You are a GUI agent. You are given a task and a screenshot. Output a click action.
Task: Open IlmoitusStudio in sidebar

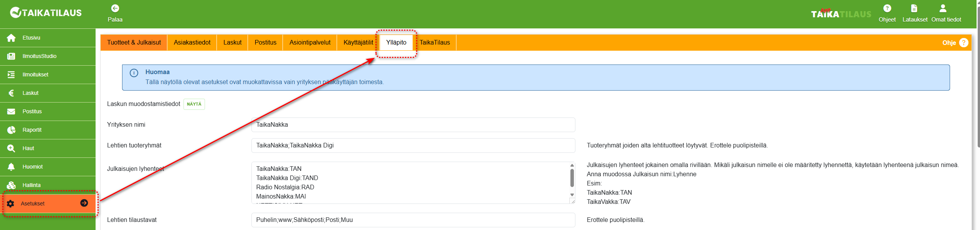pyautogui.click(x=48, y=56)
